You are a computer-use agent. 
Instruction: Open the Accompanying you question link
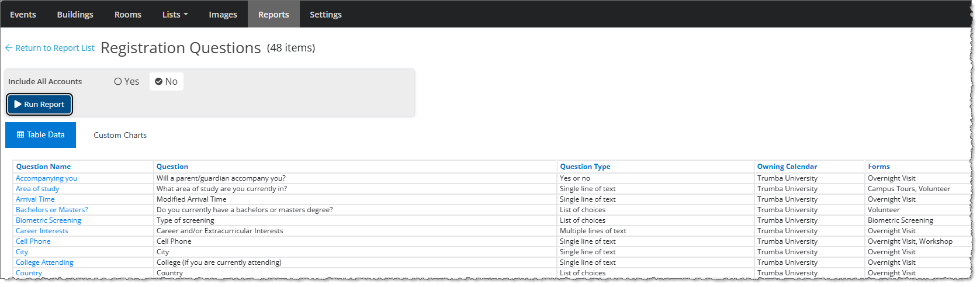(46, 178)
